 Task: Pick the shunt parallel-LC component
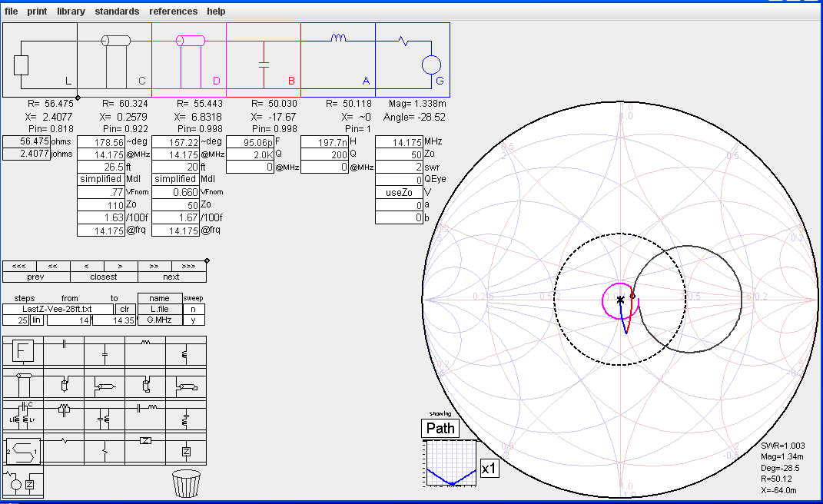105,416
